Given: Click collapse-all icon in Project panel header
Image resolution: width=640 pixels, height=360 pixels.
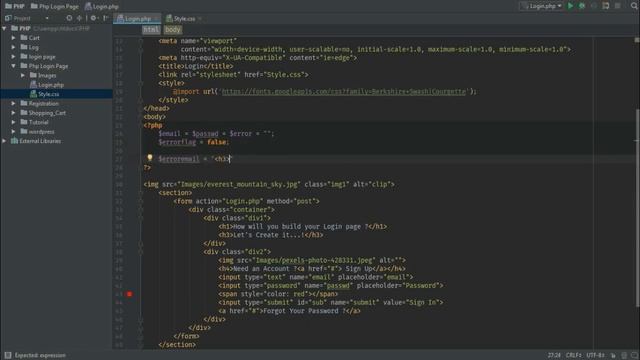Looking at the screenshot, I should 79,18.
